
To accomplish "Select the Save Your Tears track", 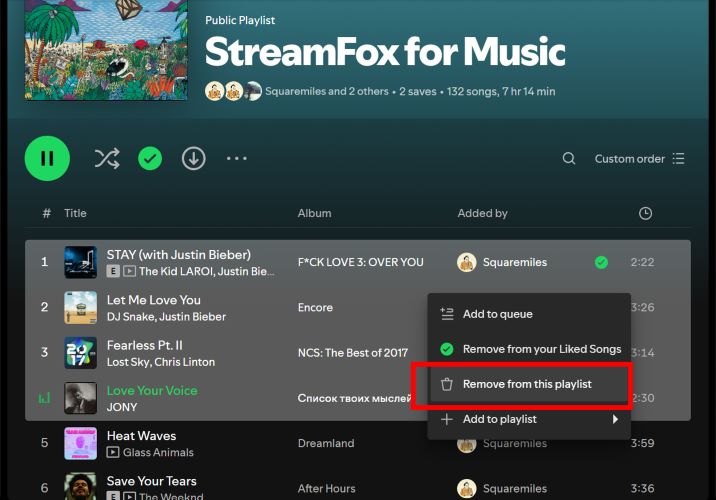I will coord(152,481).
